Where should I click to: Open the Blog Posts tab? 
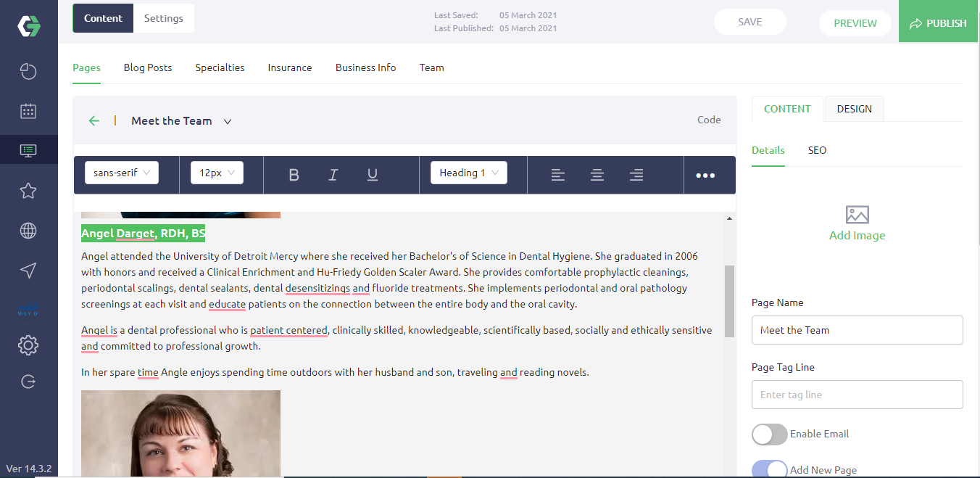click(148, 67)
